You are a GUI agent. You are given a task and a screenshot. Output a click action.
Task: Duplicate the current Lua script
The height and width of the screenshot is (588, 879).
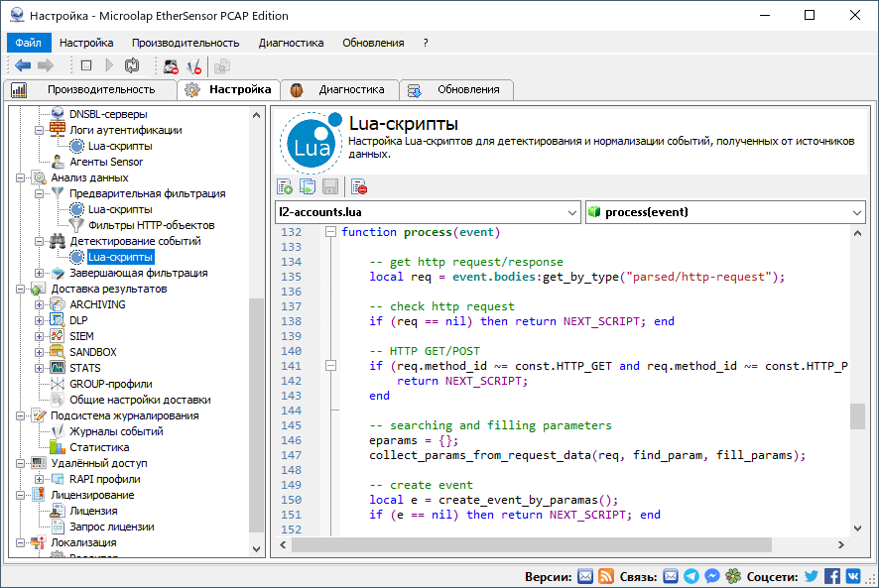pos(306,185)
